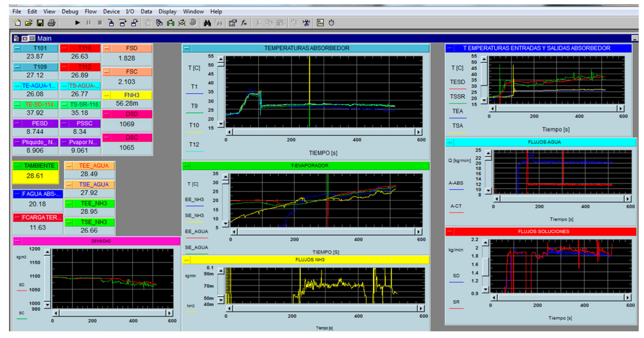The width and height of the screenshot is (644, 338).
Task: Open the T101 object menu button
Action: point(17,48)
